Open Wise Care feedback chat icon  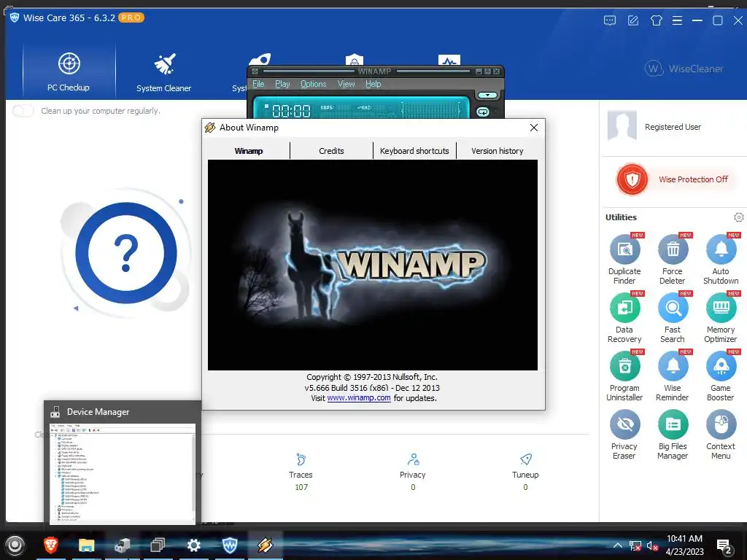click(610, 20)
